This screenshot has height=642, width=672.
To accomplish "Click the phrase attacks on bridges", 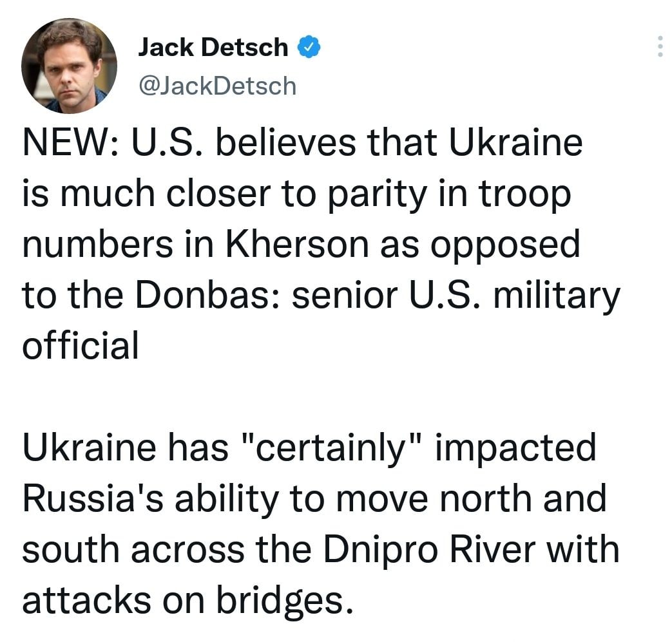I will (x=188, y=600).
